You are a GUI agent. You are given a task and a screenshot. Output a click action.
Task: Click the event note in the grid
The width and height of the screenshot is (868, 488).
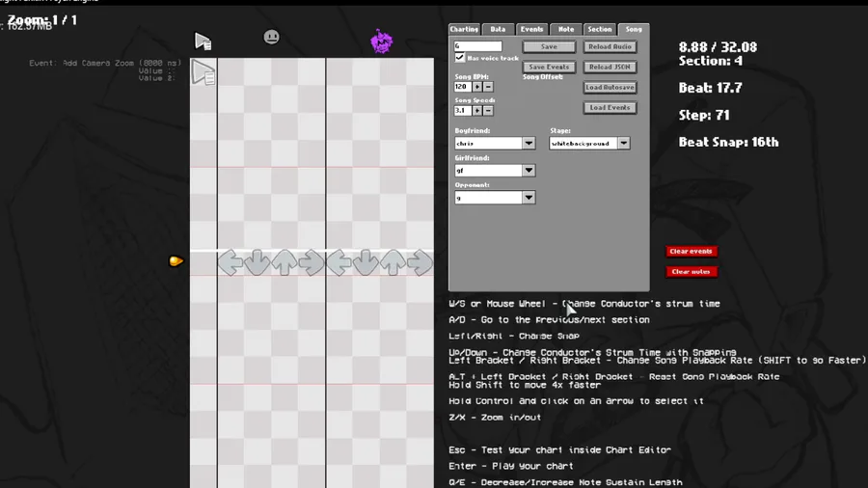(203, 72)
